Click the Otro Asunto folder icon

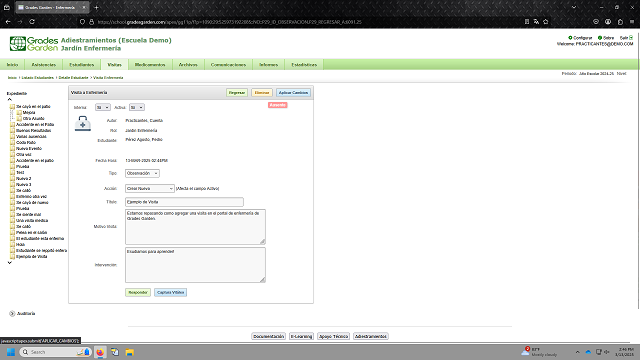click(19, 118)
